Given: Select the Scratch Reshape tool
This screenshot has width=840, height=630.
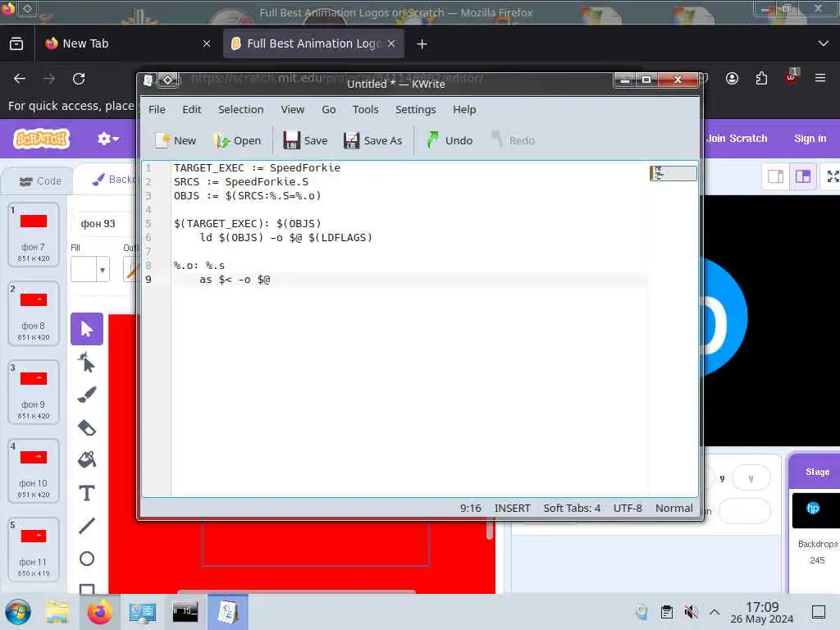Looking at the screenshot, I should 87,362.
